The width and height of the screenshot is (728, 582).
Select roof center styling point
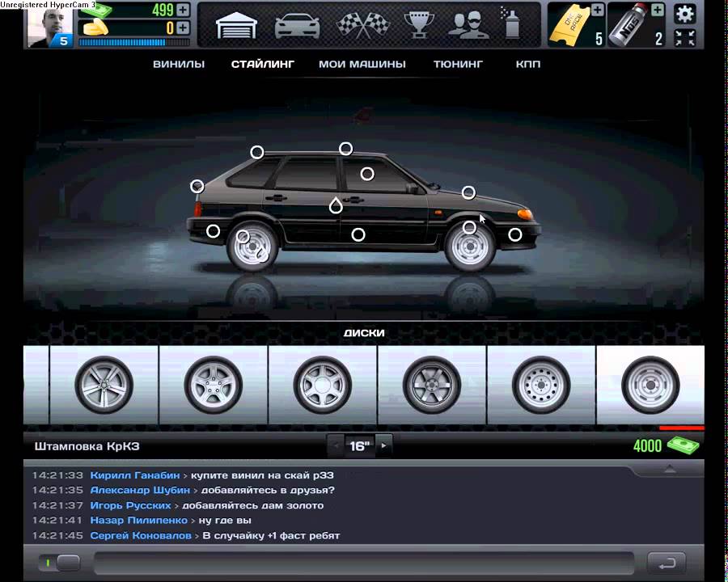(x=345, y=149)
